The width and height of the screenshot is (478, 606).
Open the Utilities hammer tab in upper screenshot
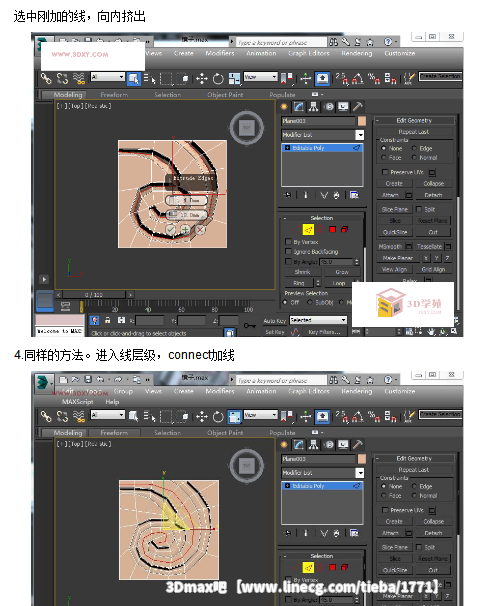[x=358, y=107]
